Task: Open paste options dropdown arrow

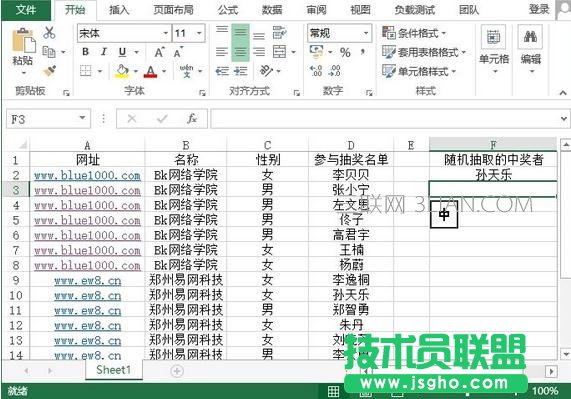Action: tap(24, 73)
